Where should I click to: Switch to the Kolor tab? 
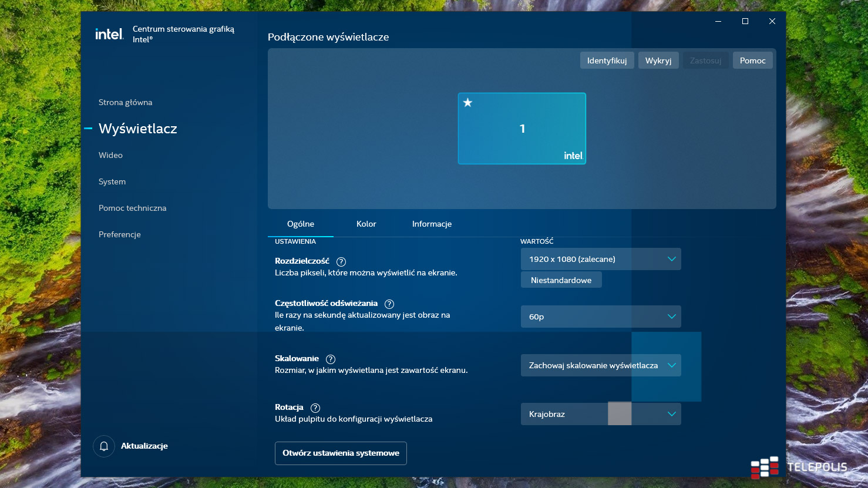(366, 224)
